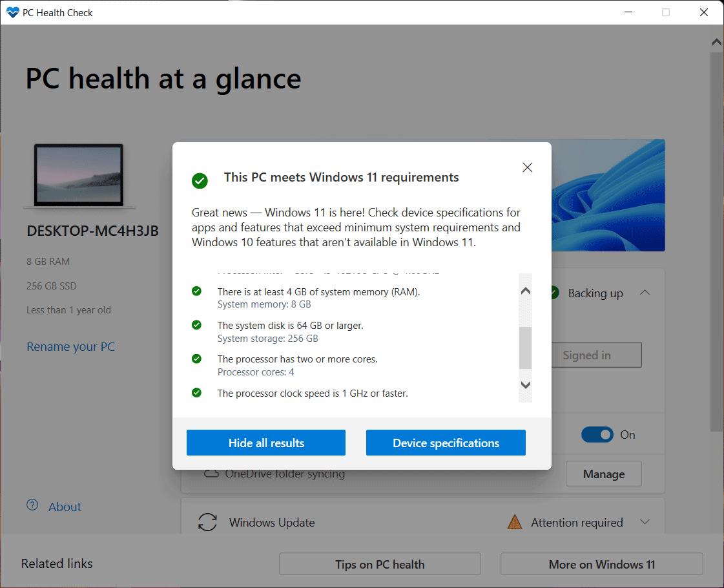Open Device specifications
This screenshot has width=724, height=588.
click(x=446, y=443)
